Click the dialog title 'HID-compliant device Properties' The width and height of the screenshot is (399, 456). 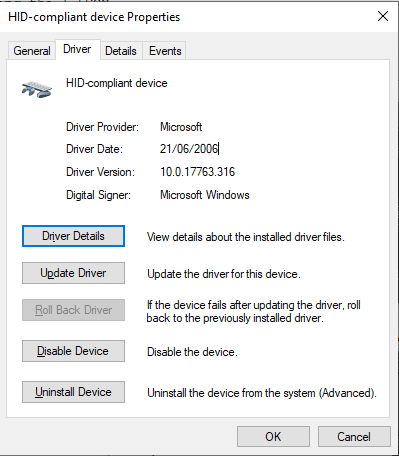[x=94, y=17]
